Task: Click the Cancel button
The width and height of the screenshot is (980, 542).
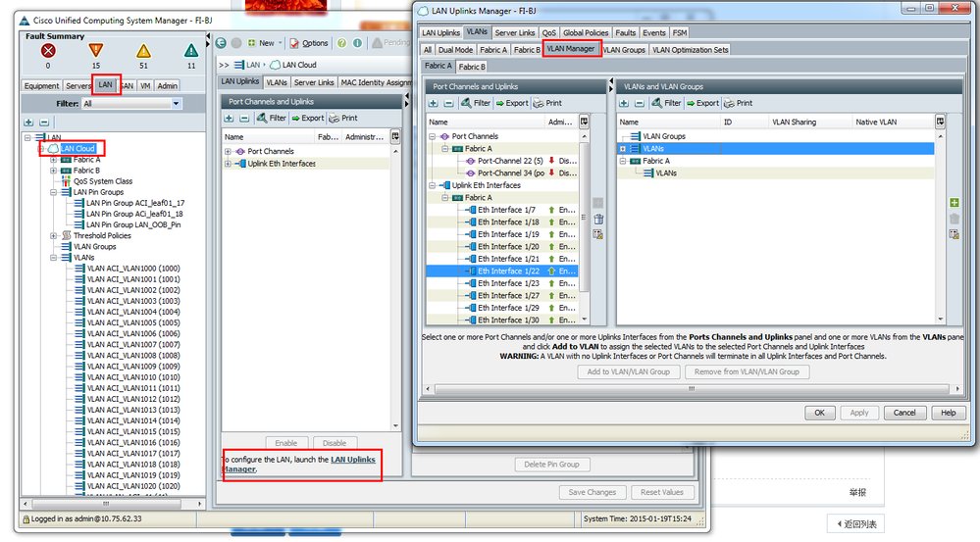Action: point(903,413)
